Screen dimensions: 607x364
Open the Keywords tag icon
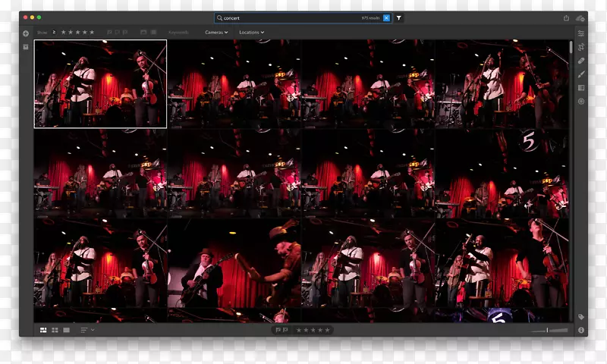(581, 316)
